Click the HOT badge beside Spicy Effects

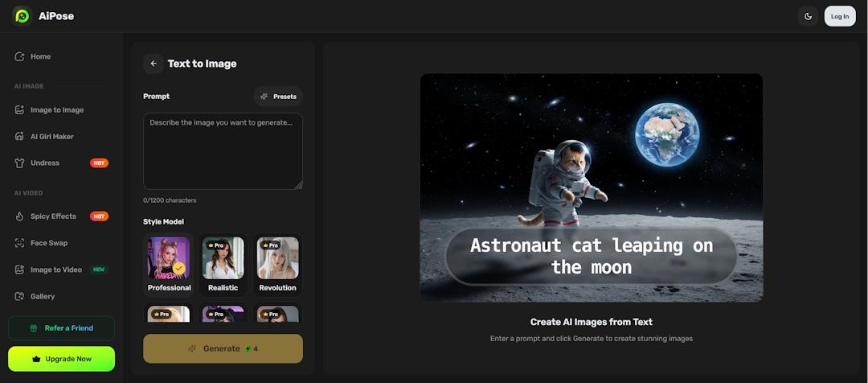point(99,216)
